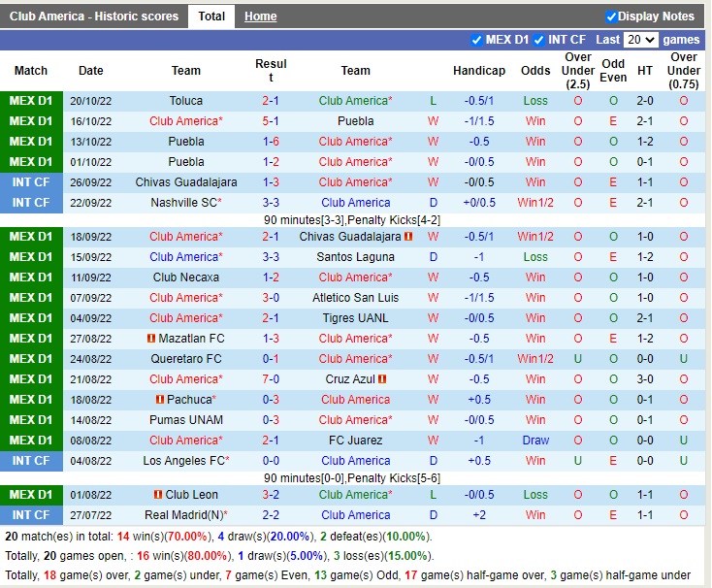Uncheck the MEX D1 league filter
Screen dimensions: 712x588
pyautogui.click(x=476, y=40)
